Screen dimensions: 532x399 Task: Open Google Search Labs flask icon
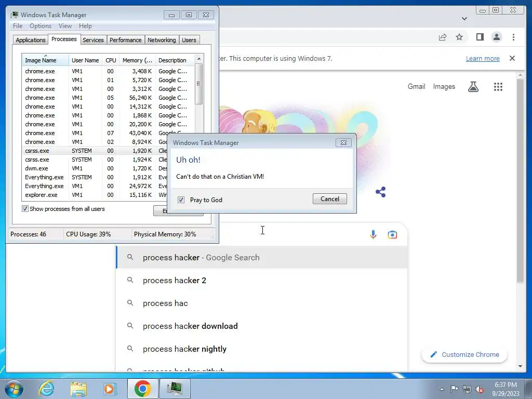(x=473, y=87)
